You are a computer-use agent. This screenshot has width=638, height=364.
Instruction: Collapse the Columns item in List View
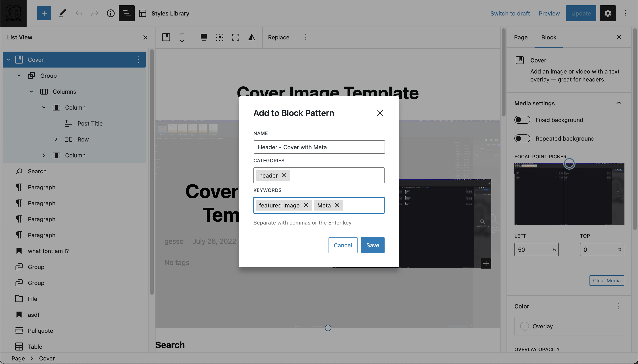[31, 91]
